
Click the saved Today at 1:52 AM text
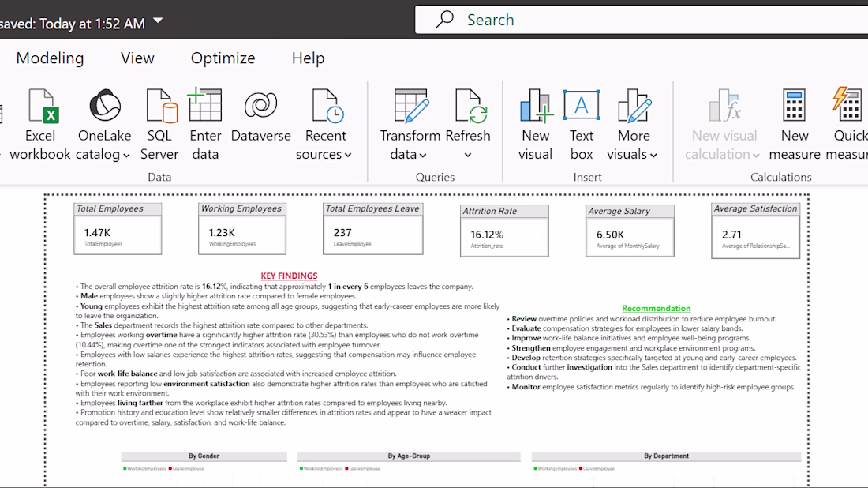point(73,24)
